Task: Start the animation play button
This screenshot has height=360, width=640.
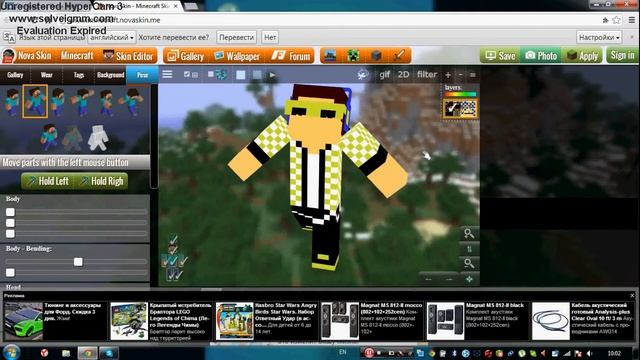Action: [x=272, y=75]
